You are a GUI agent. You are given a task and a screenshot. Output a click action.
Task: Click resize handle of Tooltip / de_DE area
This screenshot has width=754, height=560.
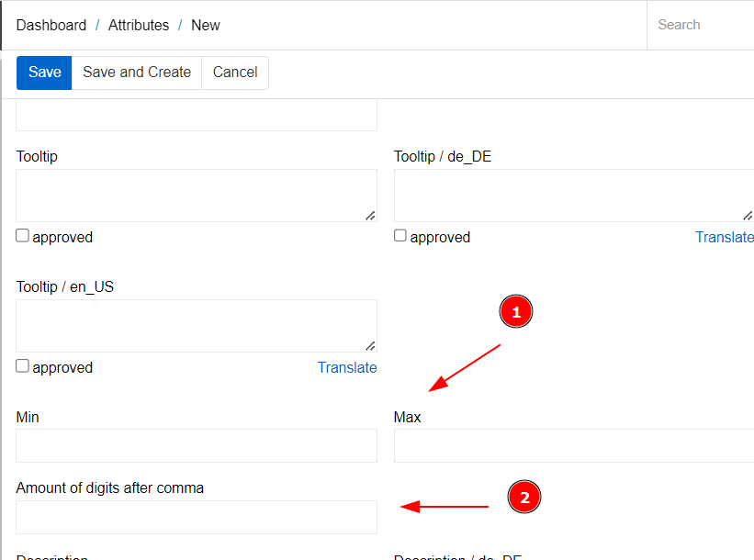click(748, 216)
